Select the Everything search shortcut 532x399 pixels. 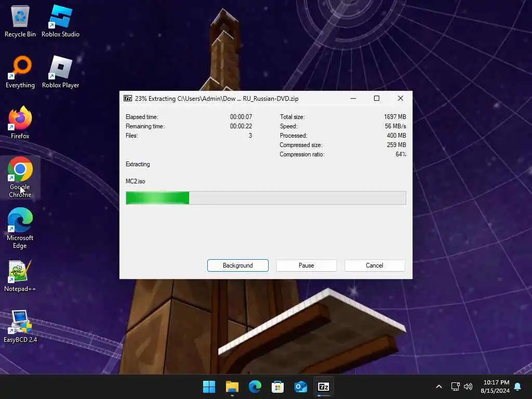point(20,72)
